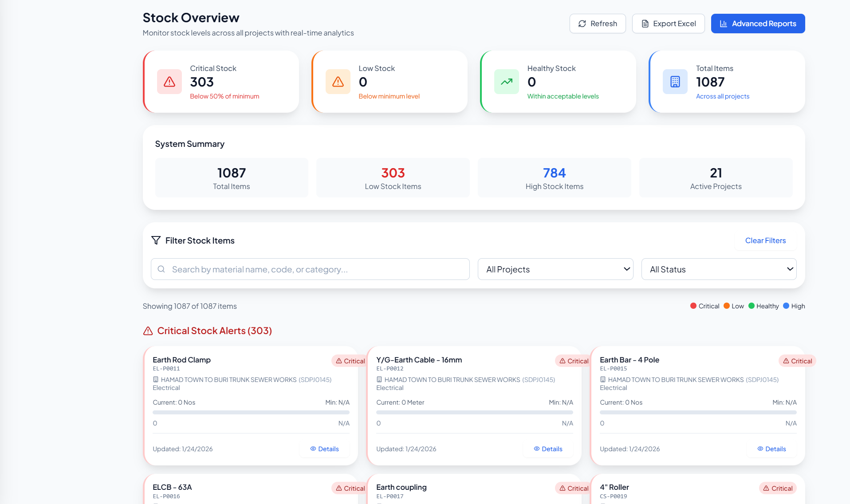850x504 pixels.
Task: Click the Earth Rod Clamp stock progress bar
Action: point(251,413)
